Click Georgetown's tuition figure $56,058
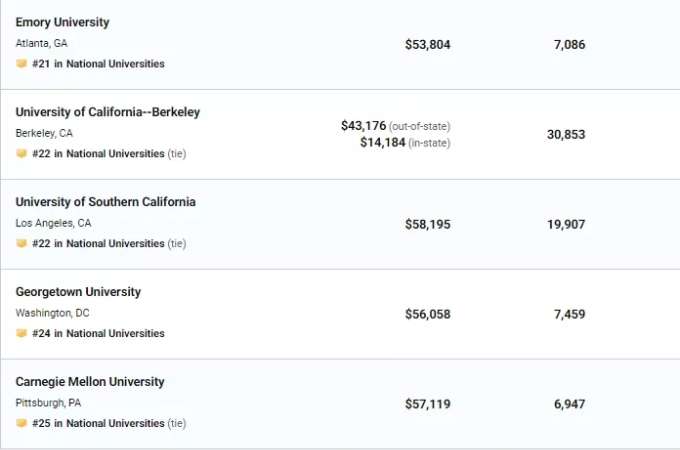Viewport: 680px width, 450px height. tap(428, 314)
